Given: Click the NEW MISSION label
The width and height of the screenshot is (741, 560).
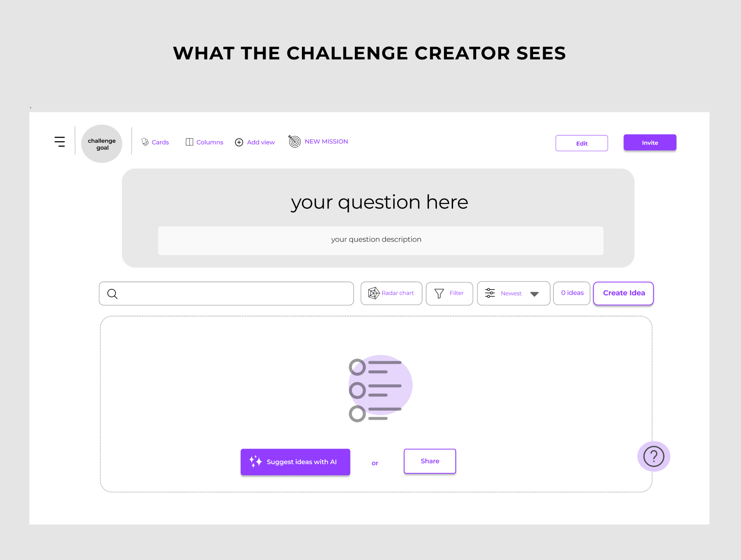Looking at the screenshot, I should tap(326, 142).
